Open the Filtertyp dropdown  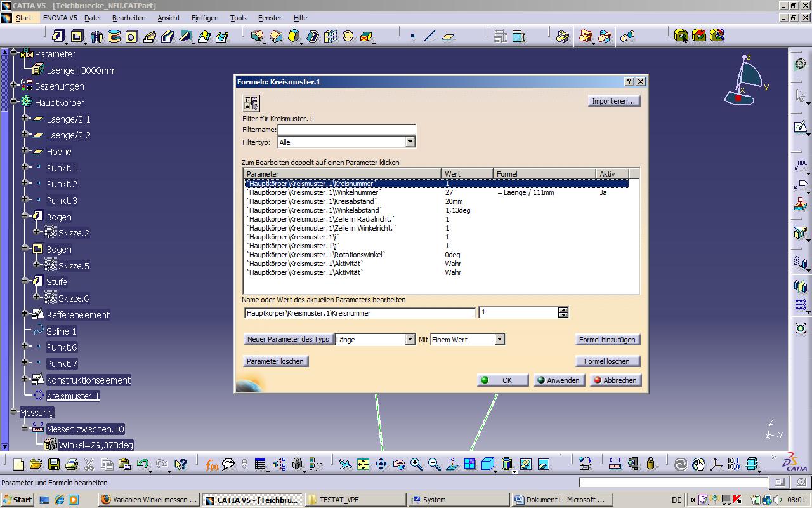tap(410, 142)
